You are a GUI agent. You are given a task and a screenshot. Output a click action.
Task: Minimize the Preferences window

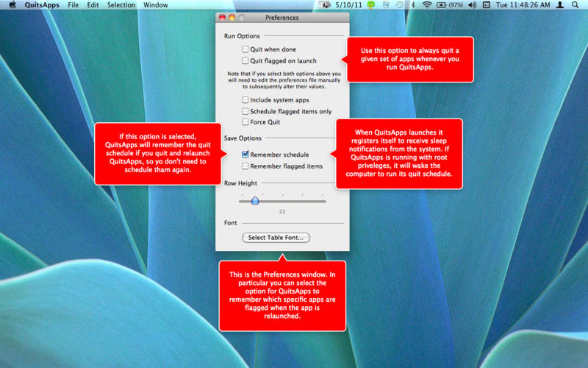coord(232,17)
